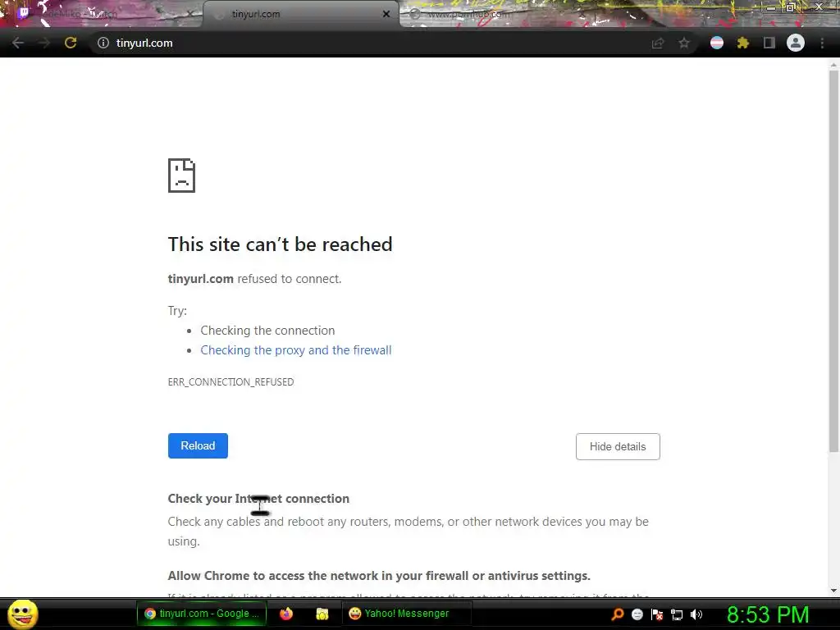840x630 pixels.
Task: Open the folder icon in the taskbar
Action: coord(322,614)
